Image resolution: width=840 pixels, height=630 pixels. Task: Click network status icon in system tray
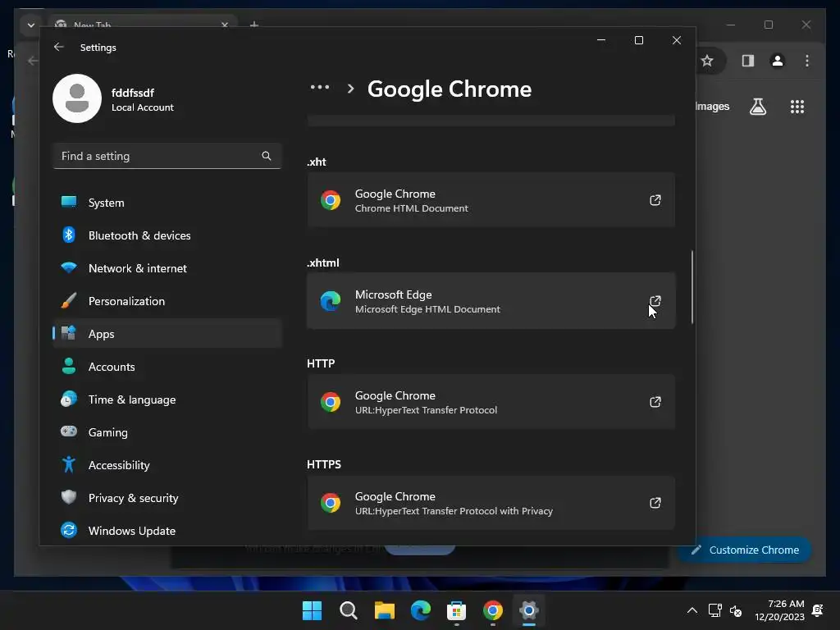[714, 610]
